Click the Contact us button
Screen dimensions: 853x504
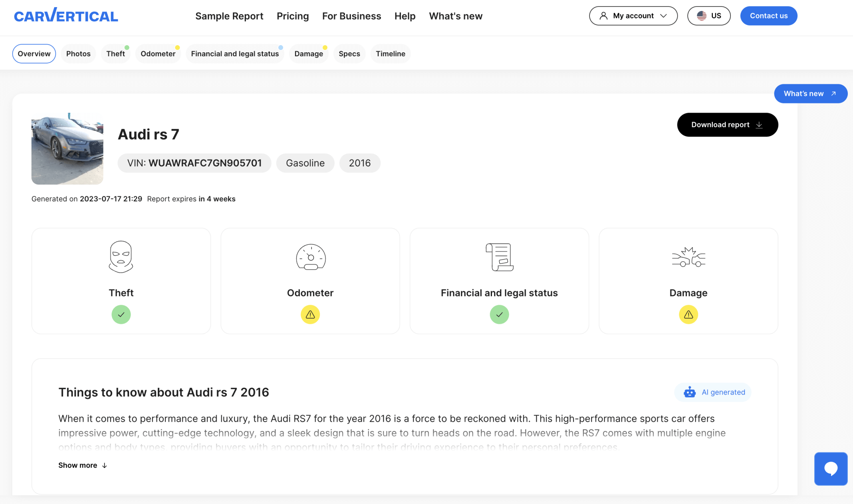pyautogui.click(x=768, y=16)
